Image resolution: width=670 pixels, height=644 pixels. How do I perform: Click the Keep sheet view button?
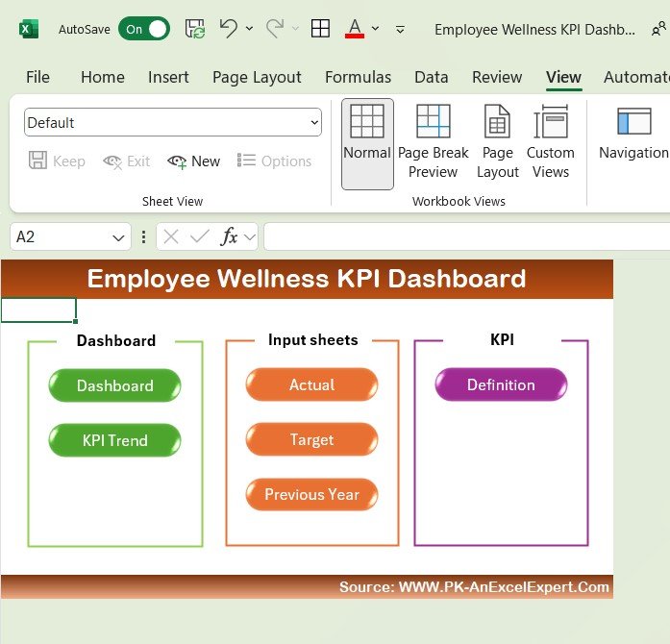[57, 161]
